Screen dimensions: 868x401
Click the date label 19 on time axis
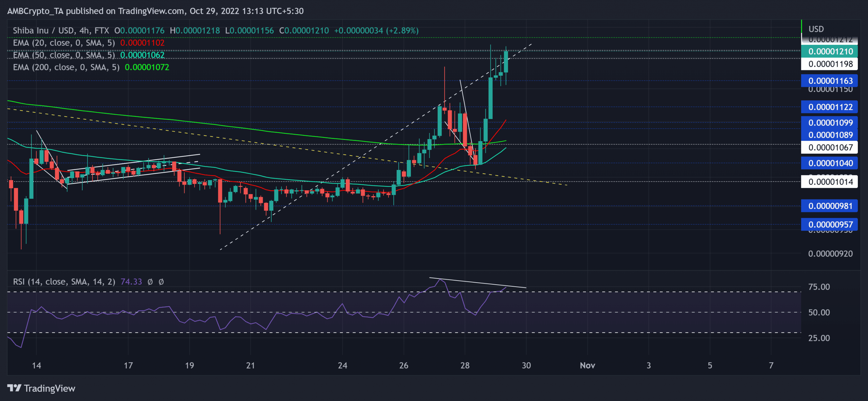190,365
